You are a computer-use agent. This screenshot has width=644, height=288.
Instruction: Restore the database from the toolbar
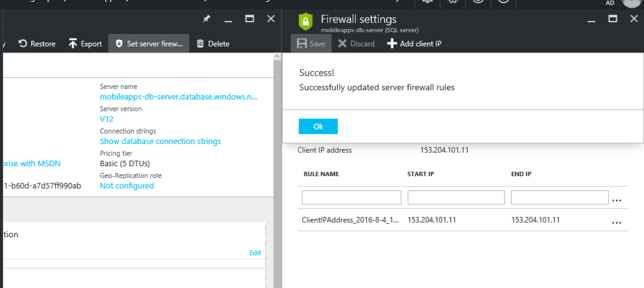[x=37, y=43]
